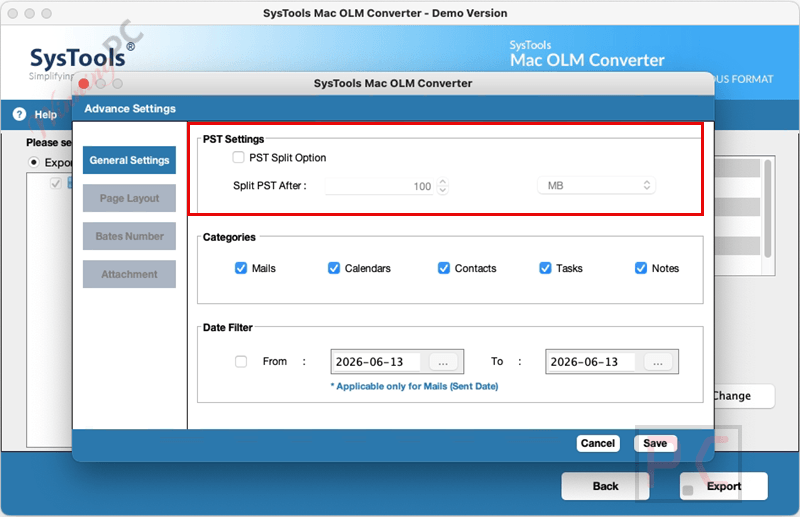Open the To date picker ellipsis button
This screenshot has height=517, width=800.
pyautogui.click(x=657, y=362)
